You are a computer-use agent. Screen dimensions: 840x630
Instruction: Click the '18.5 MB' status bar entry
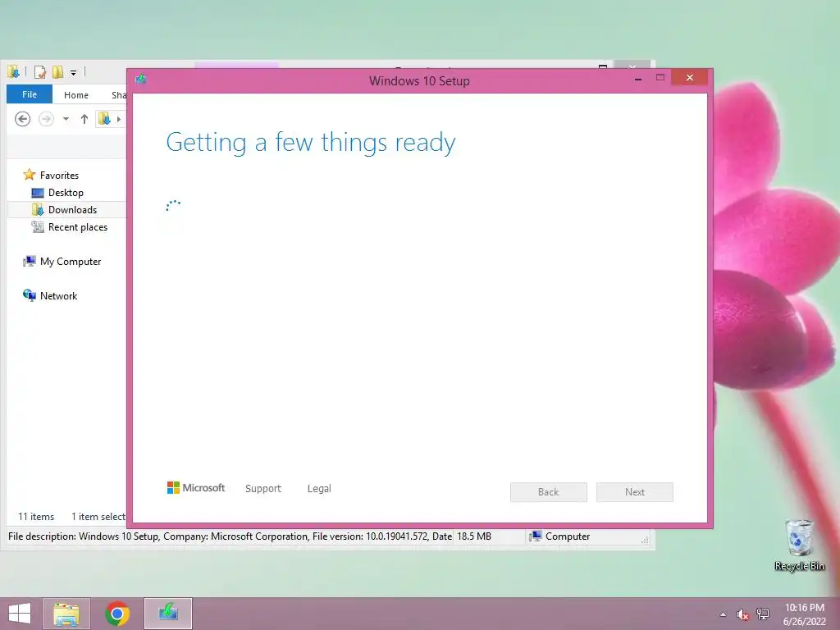(474, 536)
